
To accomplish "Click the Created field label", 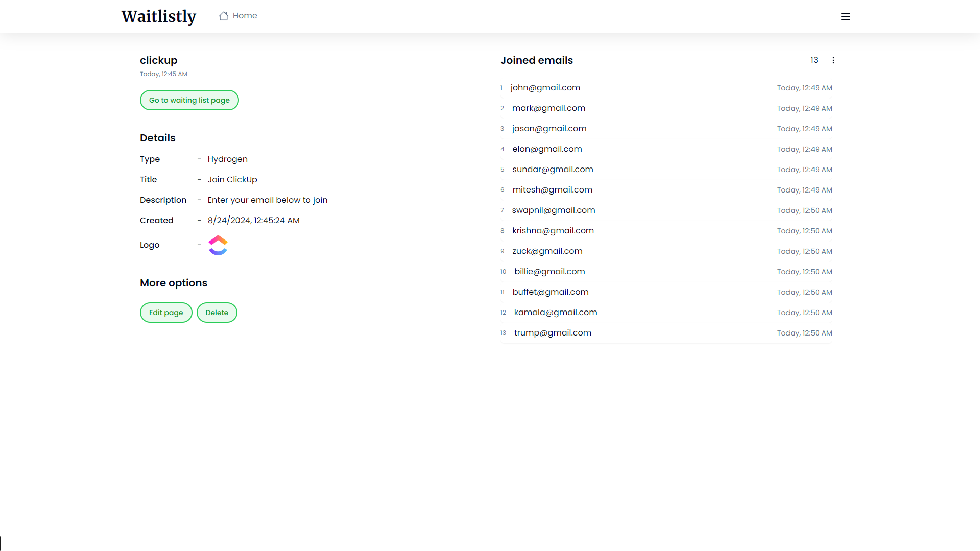I will point(157,221).
